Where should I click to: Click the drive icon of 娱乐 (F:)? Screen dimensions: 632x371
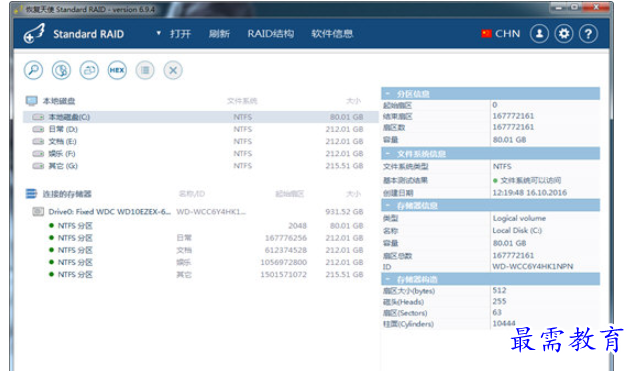tap(38, 154)
